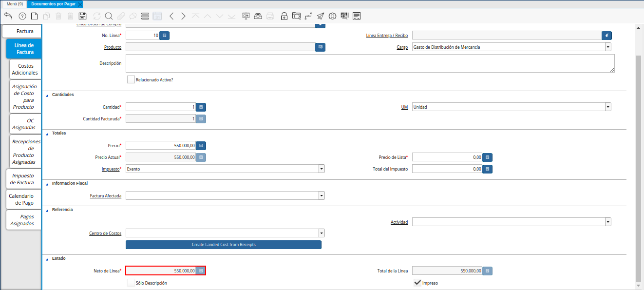Open calculator for the Precio field

201,145
